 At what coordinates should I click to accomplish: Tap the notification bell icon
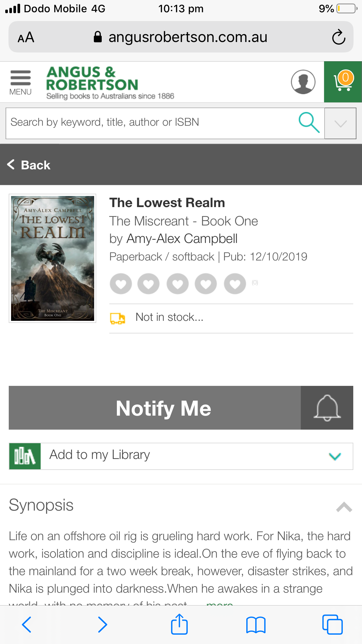tap(327, 408)
